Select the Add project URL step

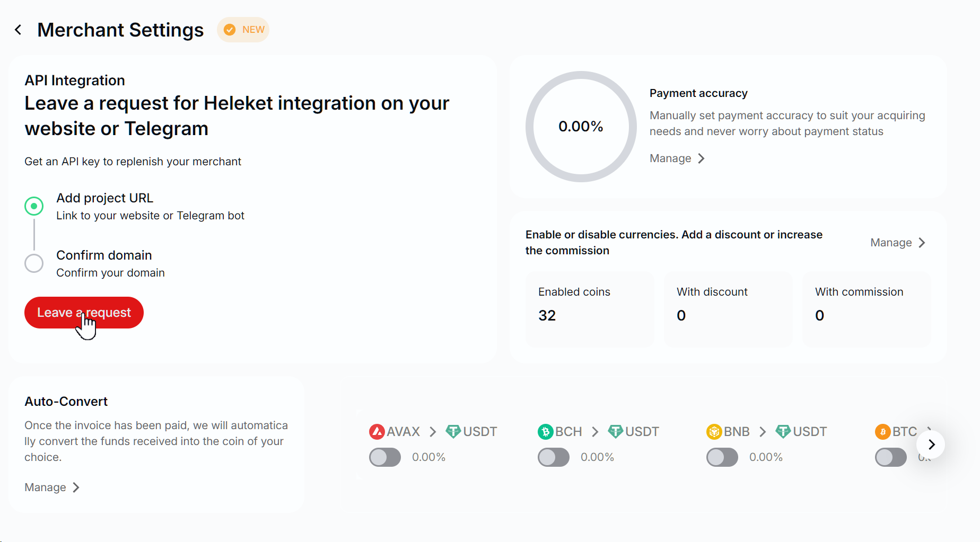click(x=34, y=206)
